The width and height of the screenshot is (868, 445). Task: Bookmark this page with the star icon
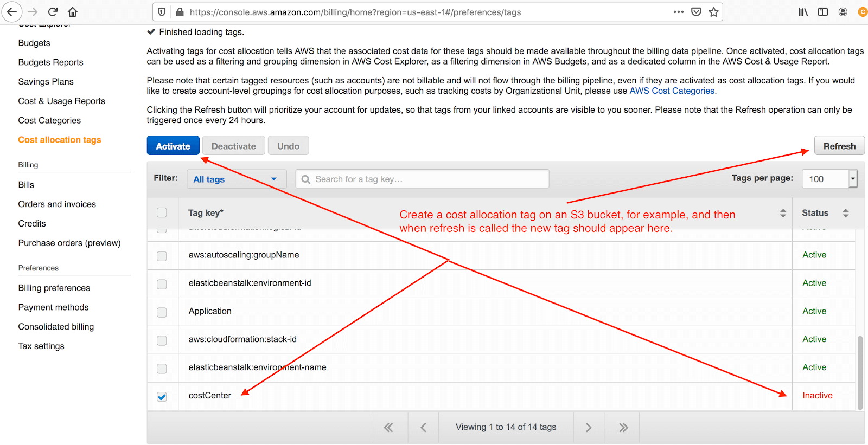click(713, 12)
